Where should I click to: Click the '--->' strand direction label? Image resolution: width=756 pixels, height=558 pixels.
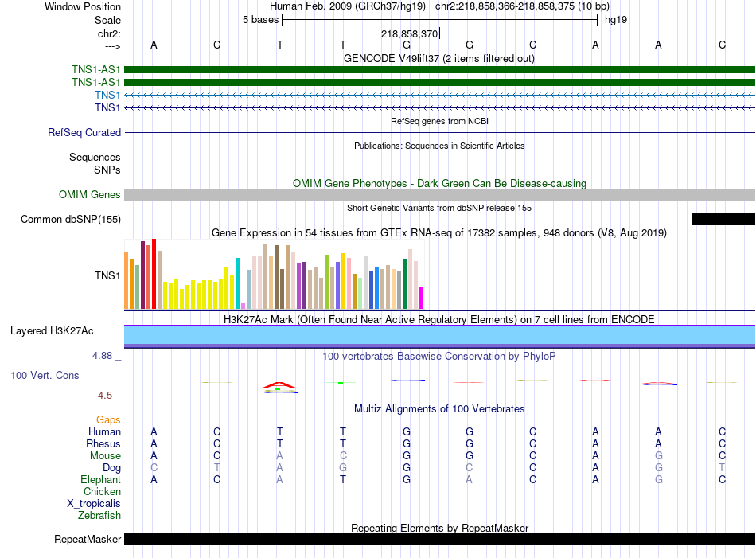click(112, 46)
